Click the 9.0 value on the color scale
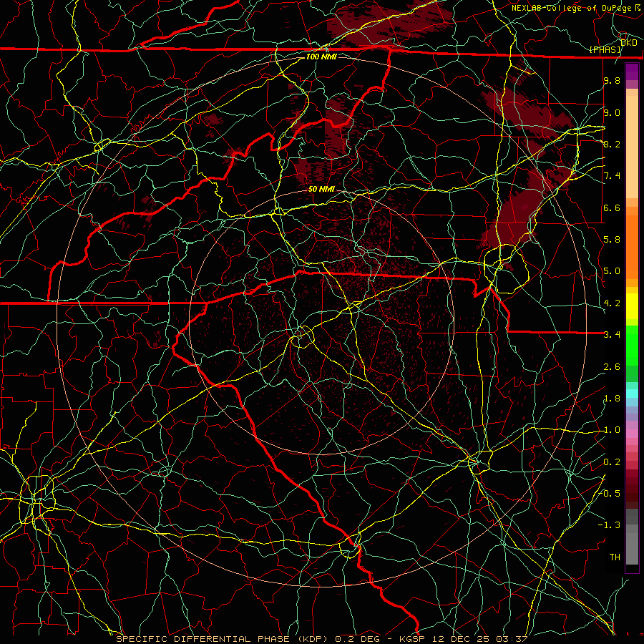This screenshot has width=644, height=644. 612,112
